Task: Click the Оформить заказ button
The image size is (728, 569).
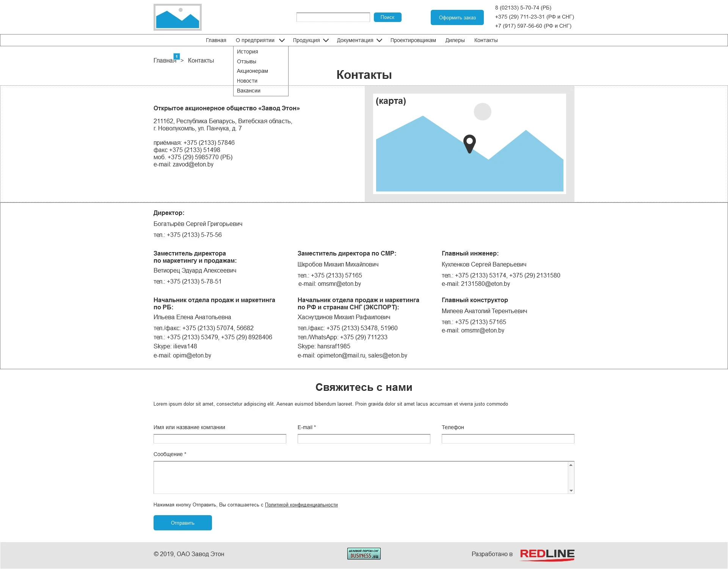Action: coord(457,17)
